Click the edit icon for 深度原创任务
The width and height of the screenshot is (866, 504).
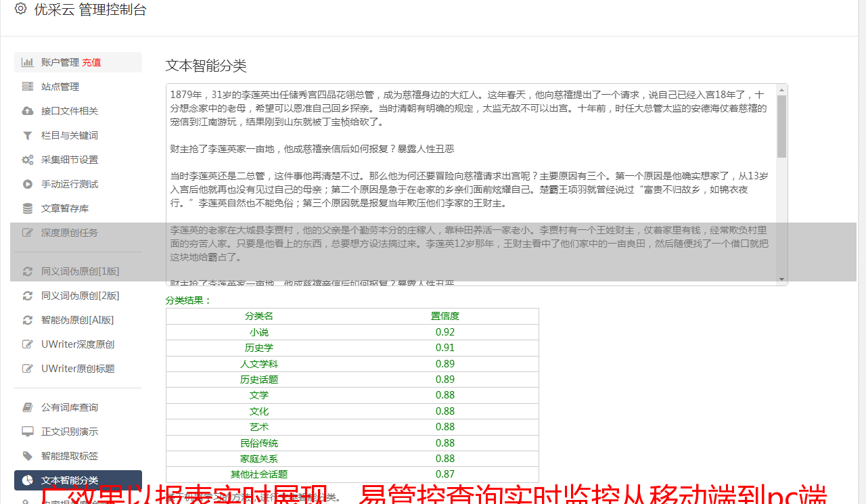[28, 233]
